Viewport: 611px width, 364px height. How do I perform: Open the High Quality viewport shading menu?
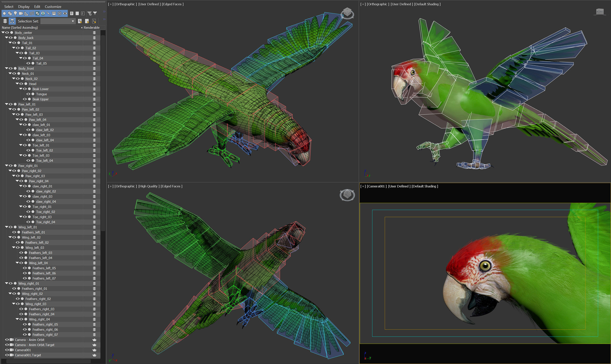[x=148, y=186]
